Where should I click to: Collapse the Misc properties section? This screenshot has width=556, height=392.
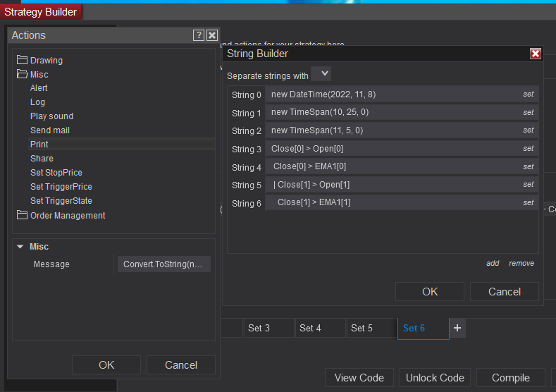point(20,247)
